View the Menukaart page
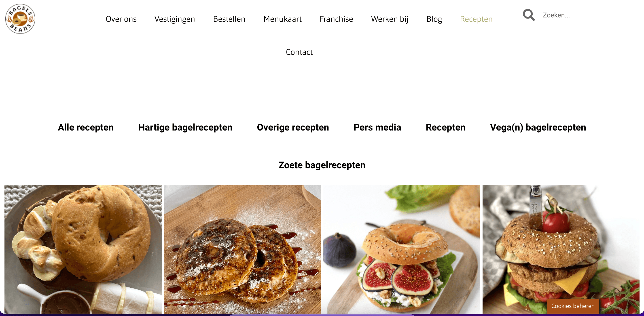The width and height of the screenshot is (644, 316). coord(282,19)
